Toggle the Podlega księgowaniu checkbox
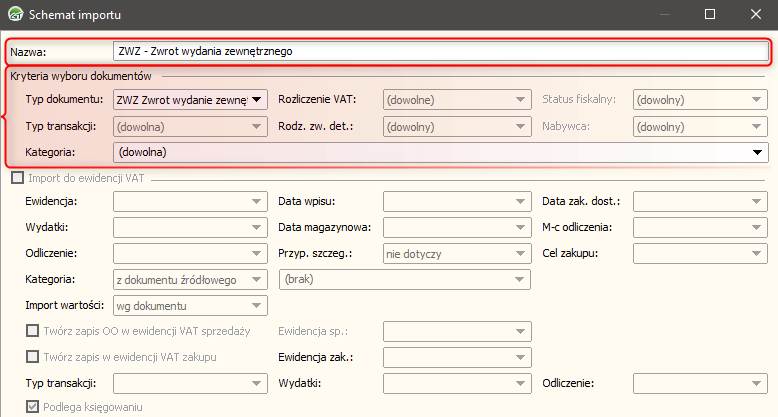Viewport: 778px width, 417px height. tap(33, 408)
